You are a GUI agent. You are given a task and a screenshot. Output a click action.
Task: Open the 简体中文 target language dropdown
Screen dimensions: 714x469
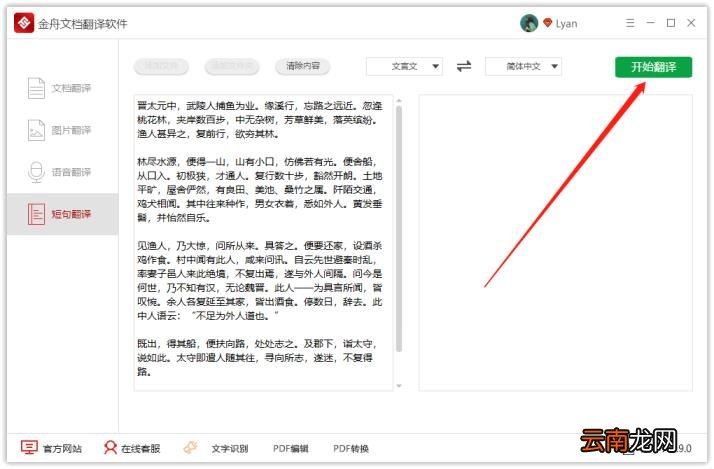524,66
